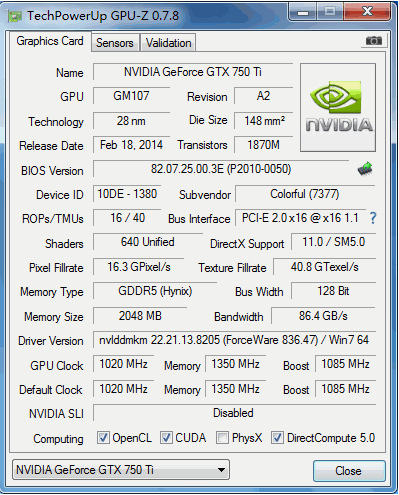This screenshot has width=399, height=495.
Task: Click the NVIDIA SLI label
Action: (x=56, y=414)
